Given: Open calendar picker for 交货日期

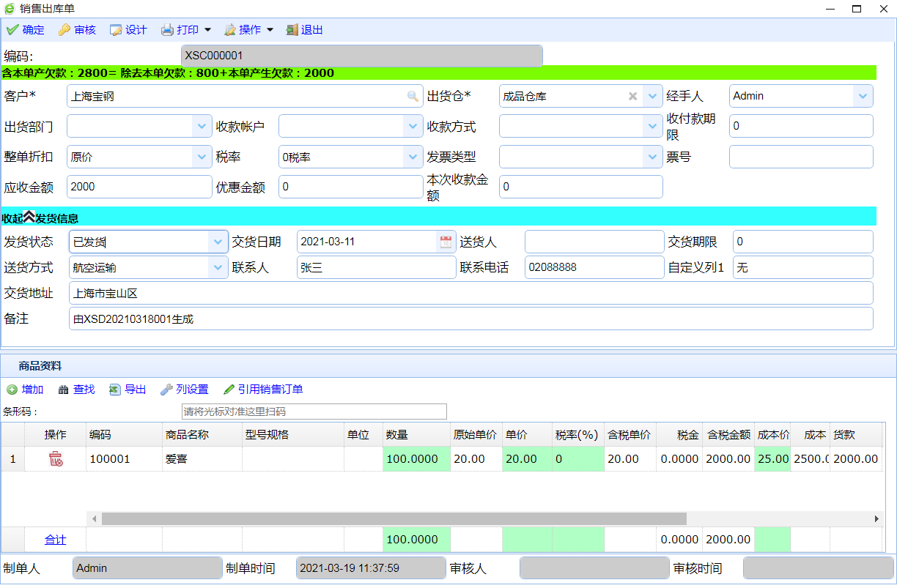Looking at the screenshot, I should (x=445, y=242).
